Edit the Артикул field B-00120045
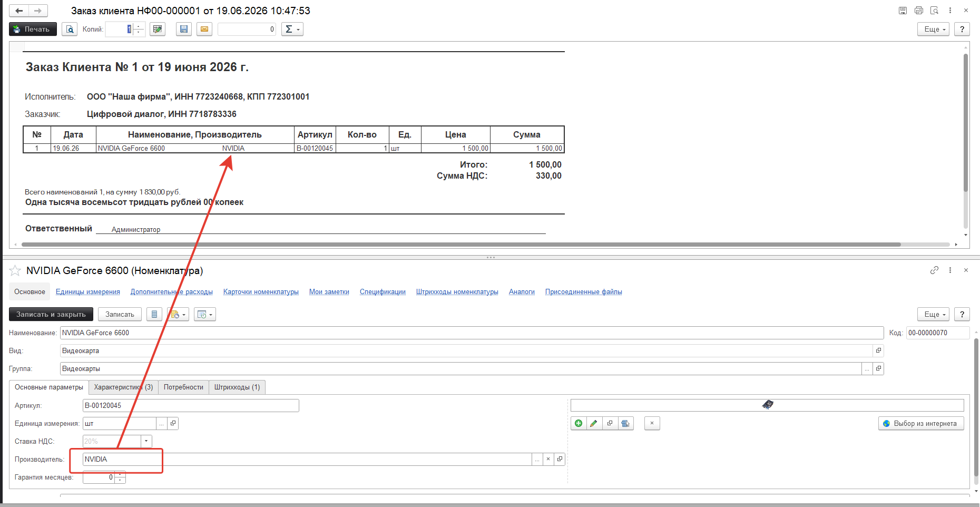 (191, 405)
